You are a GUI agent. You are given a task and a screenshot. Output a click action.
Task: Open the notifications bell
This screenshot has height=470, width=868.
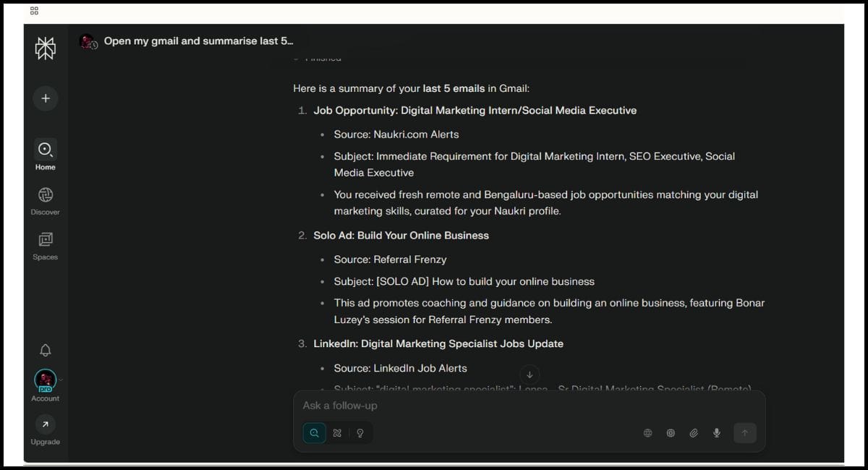pos(45,351)
